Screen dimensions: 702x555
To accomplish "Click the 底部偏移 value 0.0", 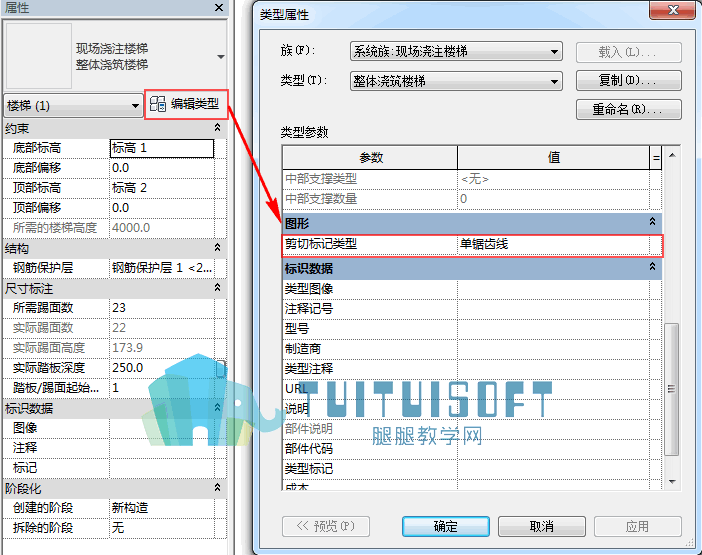I will coord(162,168).
